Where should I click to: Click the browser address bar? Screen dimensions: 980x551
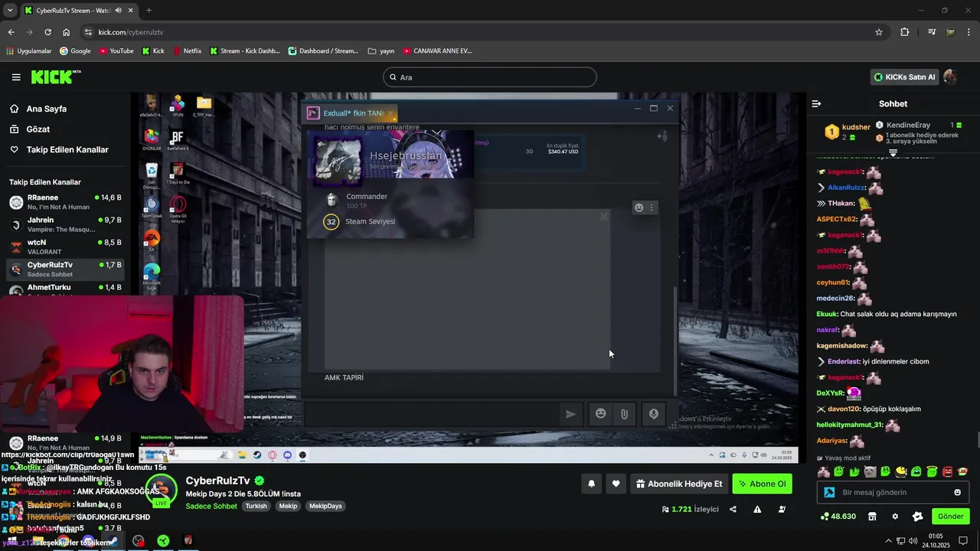482,32
